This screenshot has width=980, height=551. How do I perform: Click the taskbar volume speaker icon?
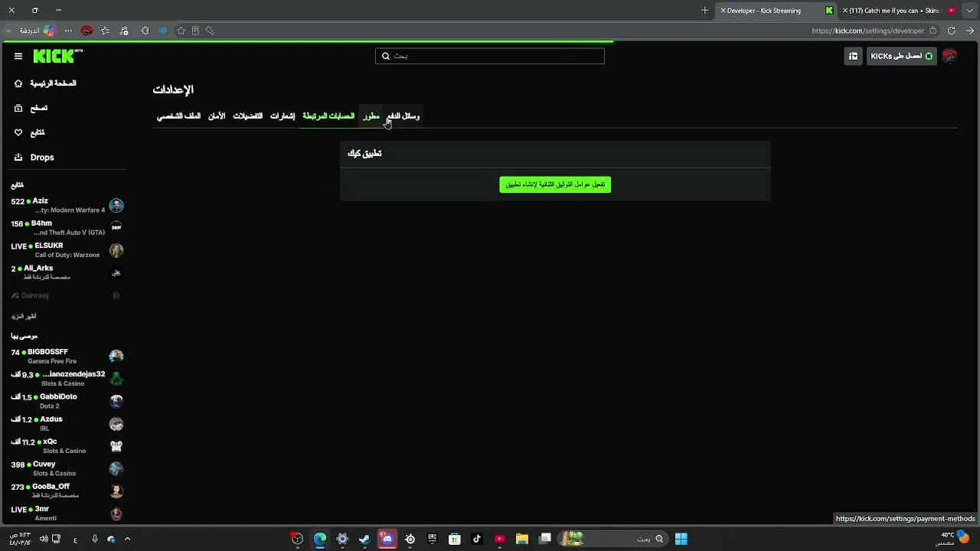click(44, 539)
